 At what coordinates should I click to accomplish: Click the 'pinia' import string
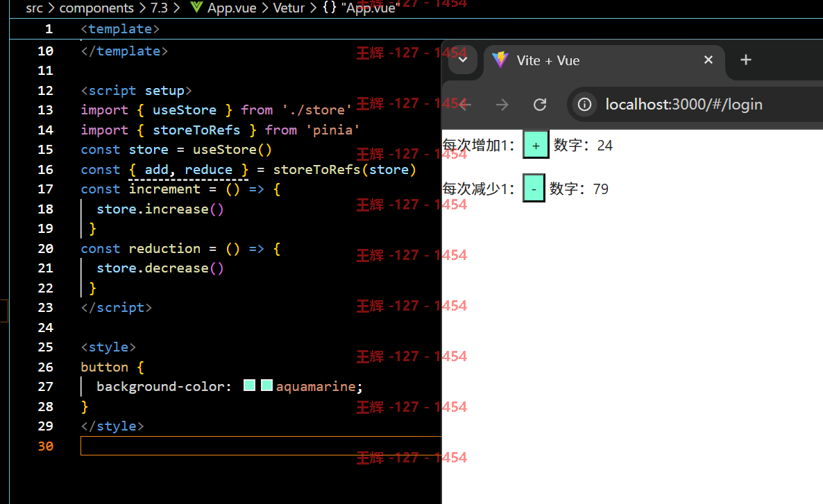333,130
